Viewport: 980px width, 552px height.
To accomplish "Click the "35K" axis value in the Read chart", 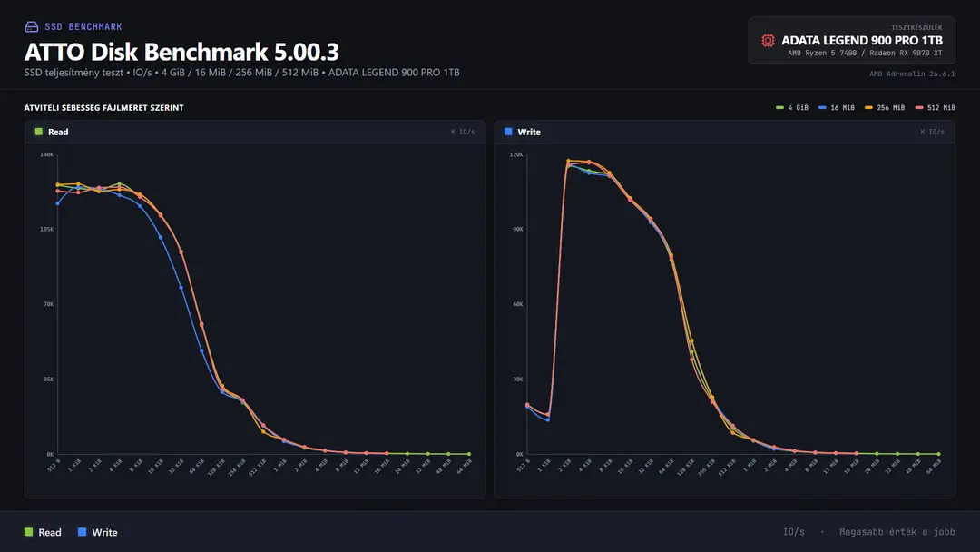I will [x=48, y=379].
